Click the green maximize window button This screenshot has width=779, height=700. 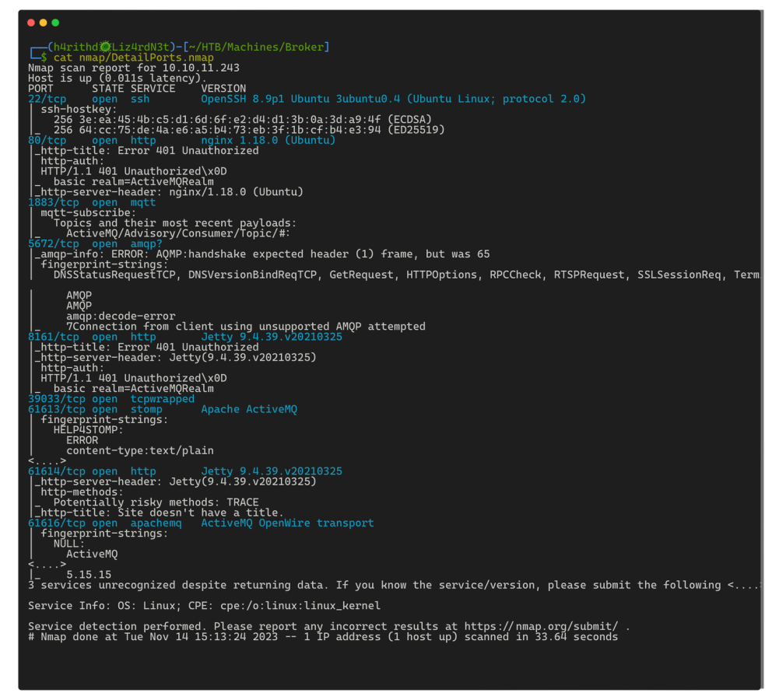tap(55, 23)
